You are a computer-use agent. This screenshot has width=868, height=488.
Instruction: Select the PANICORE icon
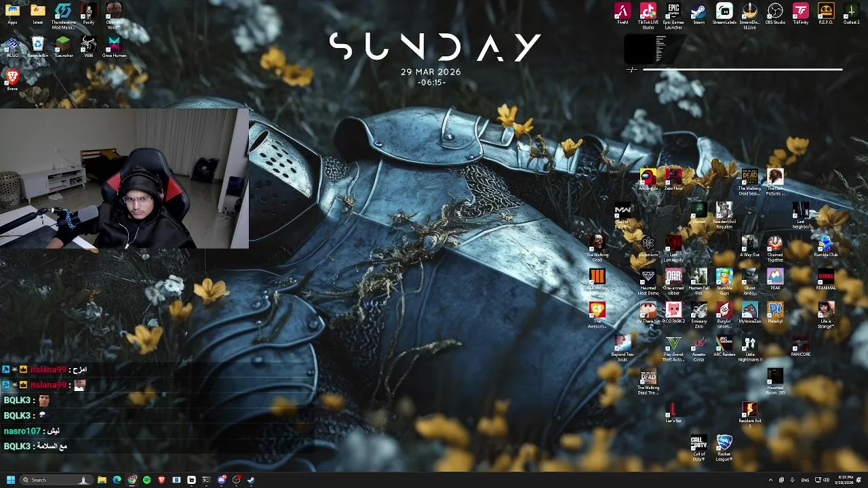(x=801, y=346)
